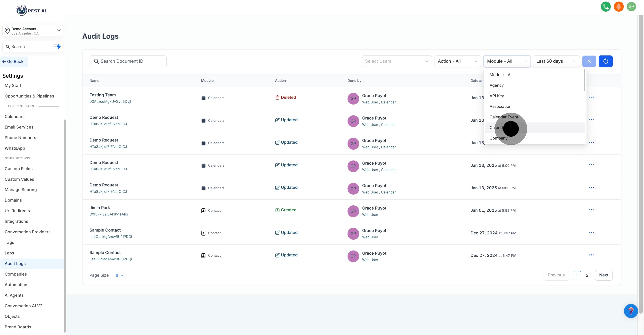
Task: Go Back link in sidebar
Action: pyautogui.click(x=13, y=61)
